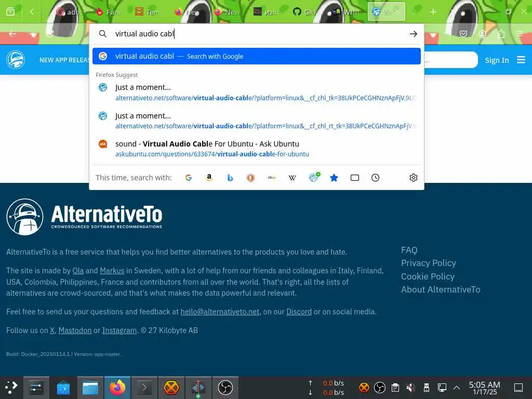Image resolution: width=532 pixels, height=399 pixels.
Task: Close the active AlternativeTo tab
Action: [396, 11]
